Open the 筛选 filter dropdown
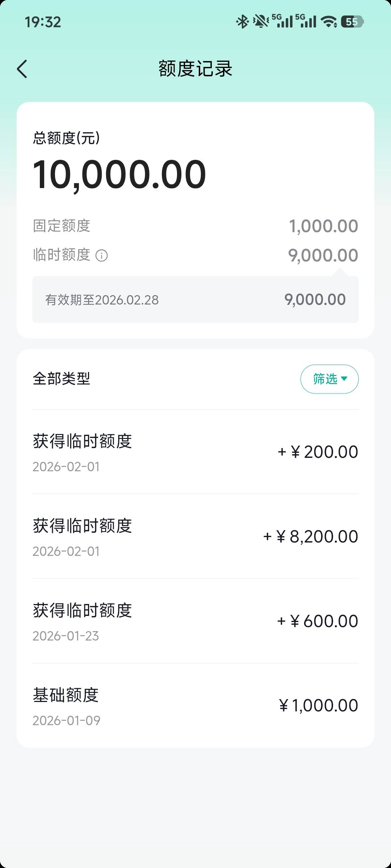 click(x=329, y=379)
